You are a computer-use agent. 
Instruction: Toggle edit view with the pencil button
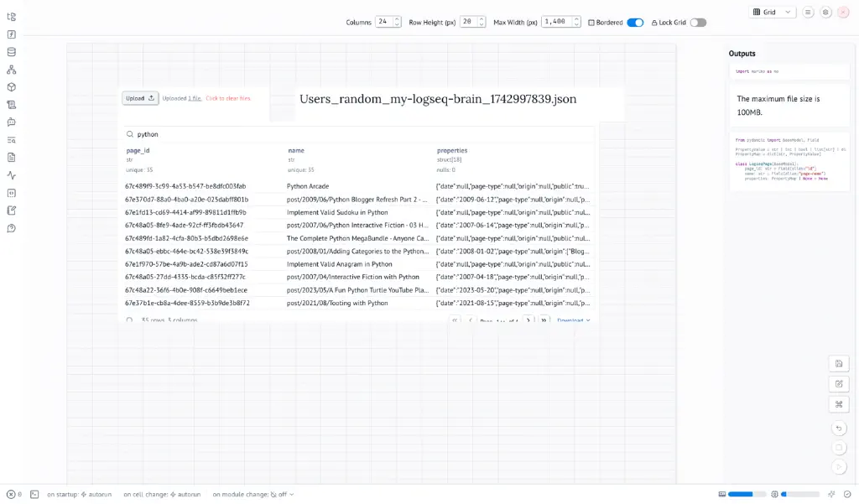[x=839, y=384]
